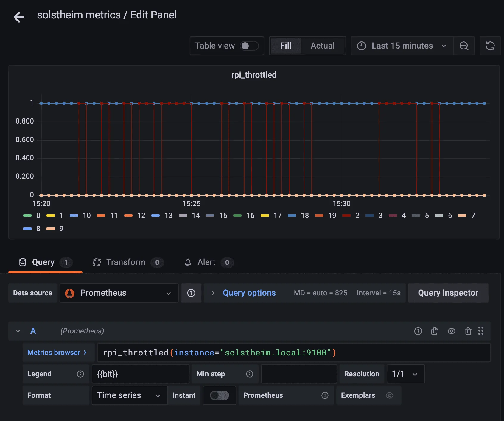The width and height of the screenshot is (504, 421).
Task: Hide query A using eye icon
Action: pos(451,331)
